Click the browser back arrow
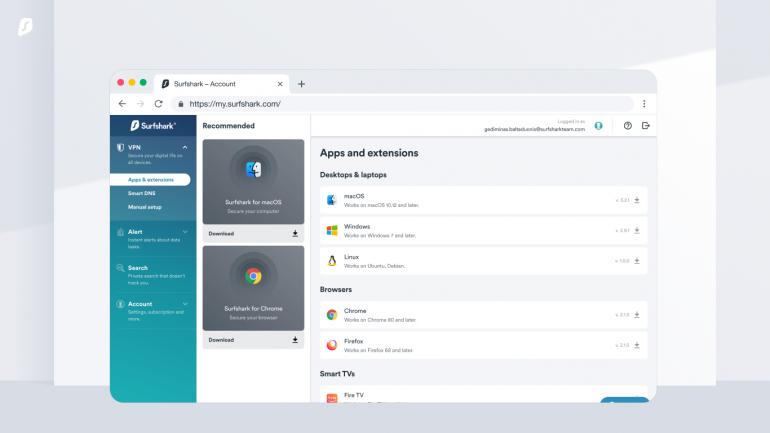 [x=122, y=104]
